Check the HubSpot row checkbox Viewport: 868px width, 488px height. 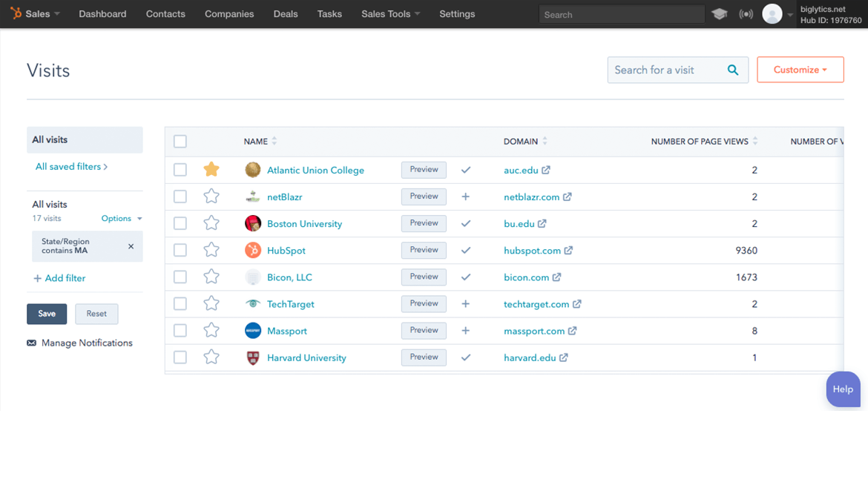180,250
